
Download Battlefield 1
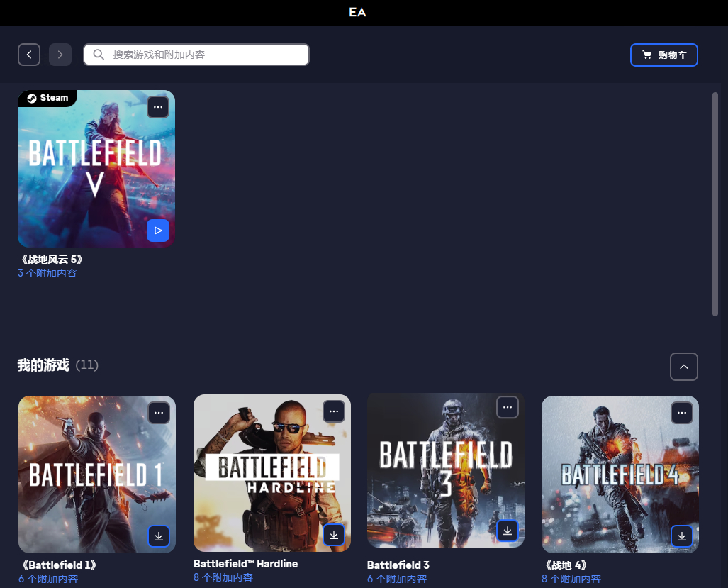point(159,536)
